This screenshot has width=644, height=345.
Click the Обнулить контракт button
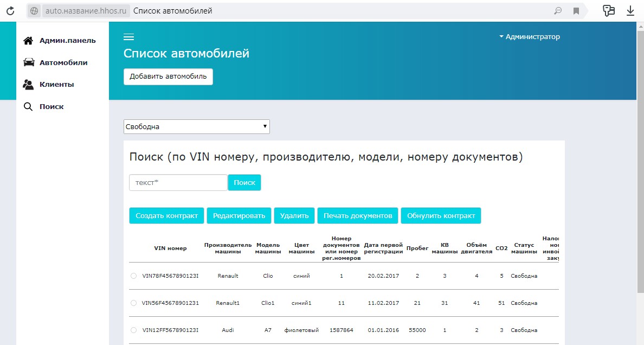pos(441,215)
